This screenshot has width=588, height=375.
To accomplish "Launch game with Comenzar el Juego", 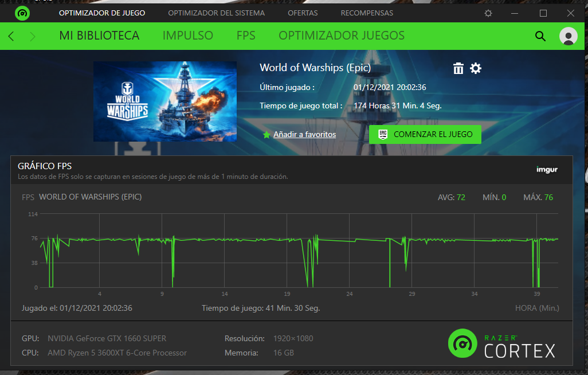I will [x=425, y=134].
